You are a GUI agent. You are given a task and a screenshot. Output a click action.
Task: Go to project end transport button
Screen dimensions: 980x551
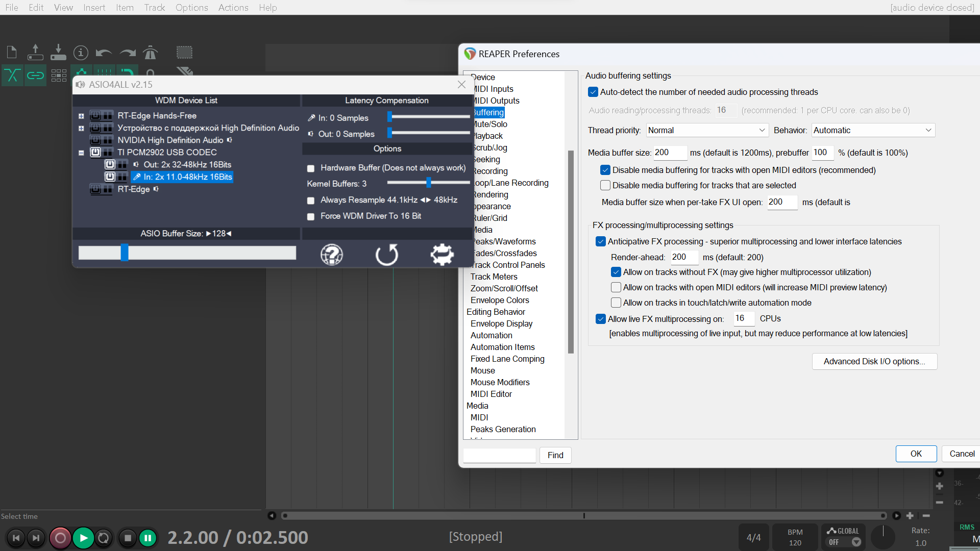click(x=36, y=538)
